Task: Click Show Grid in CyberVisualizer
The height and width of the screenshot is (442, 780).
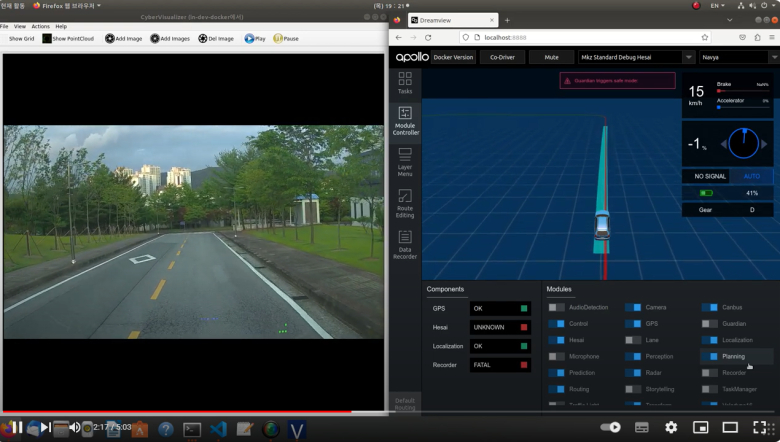Action: (x=21, y=38)
